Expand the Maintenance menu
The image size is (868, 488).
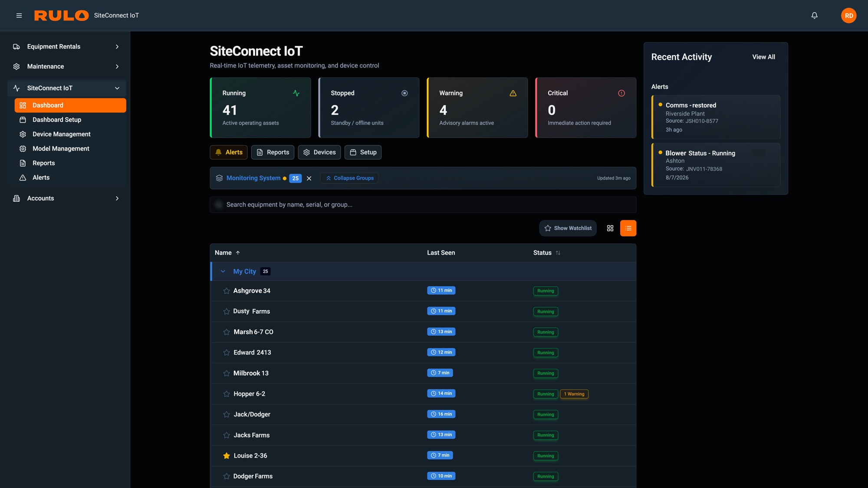point(67,66)
